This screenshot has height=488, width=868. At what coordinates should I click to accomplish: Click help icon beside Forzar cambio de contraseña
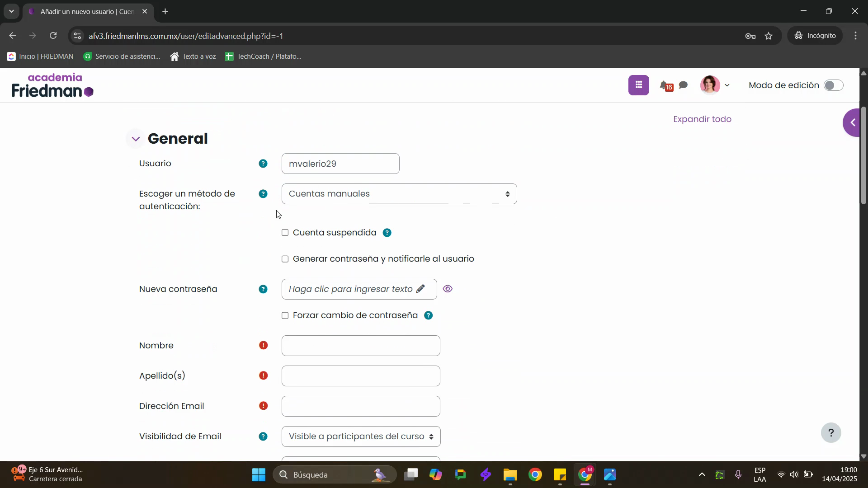click(x=428, y=315)
